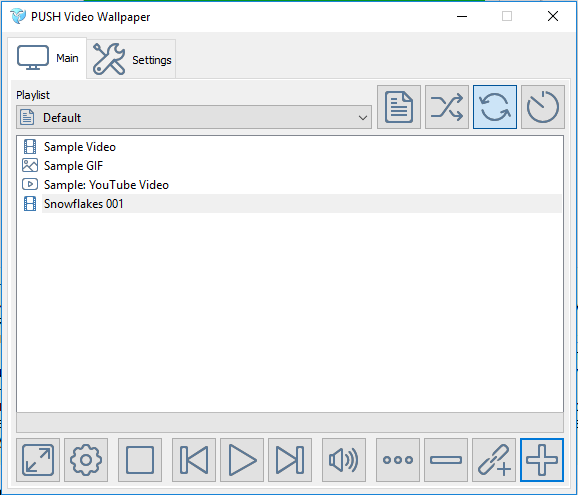The image size is (578, 495).
Task: Open the gear settings icon at bottom
Action: 86,460
